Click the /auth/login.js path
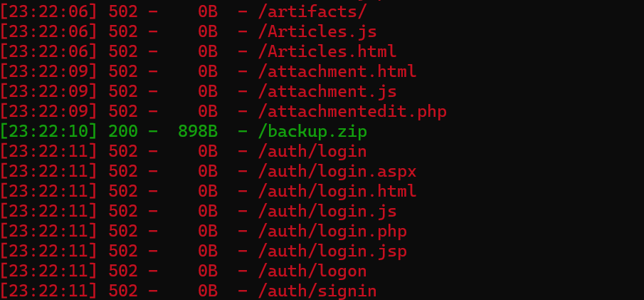 [327, 212]
